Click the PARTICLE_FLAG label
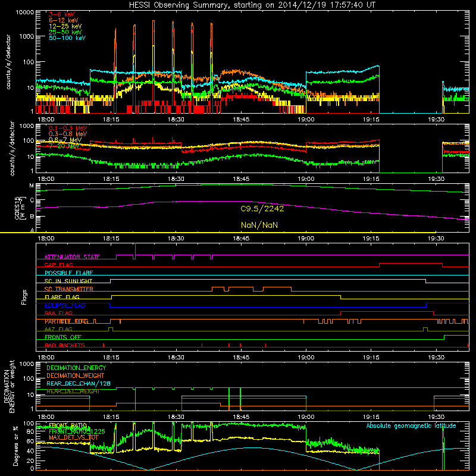Screen dimensions: 476x476 coord(67,321)
